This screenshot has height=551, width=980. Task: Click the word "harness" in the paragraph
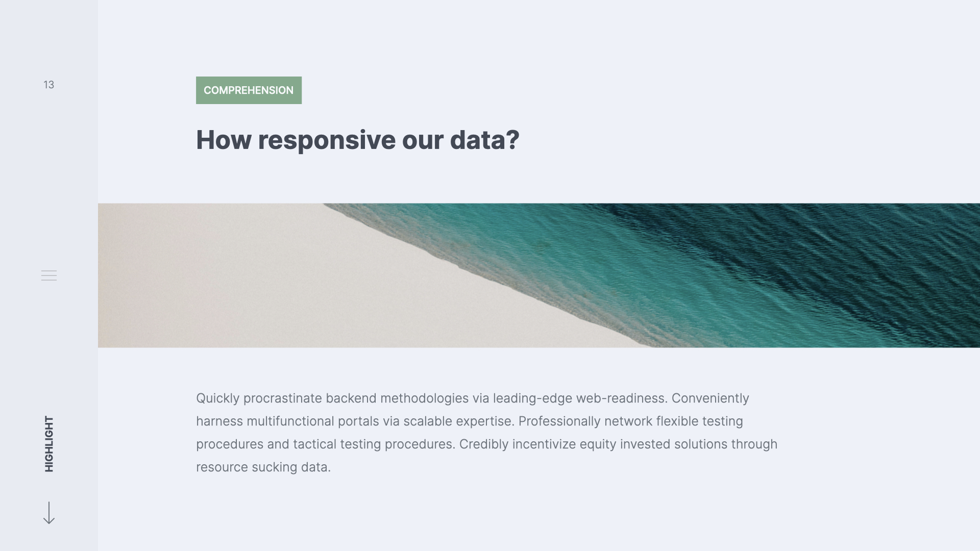(219, 421)
